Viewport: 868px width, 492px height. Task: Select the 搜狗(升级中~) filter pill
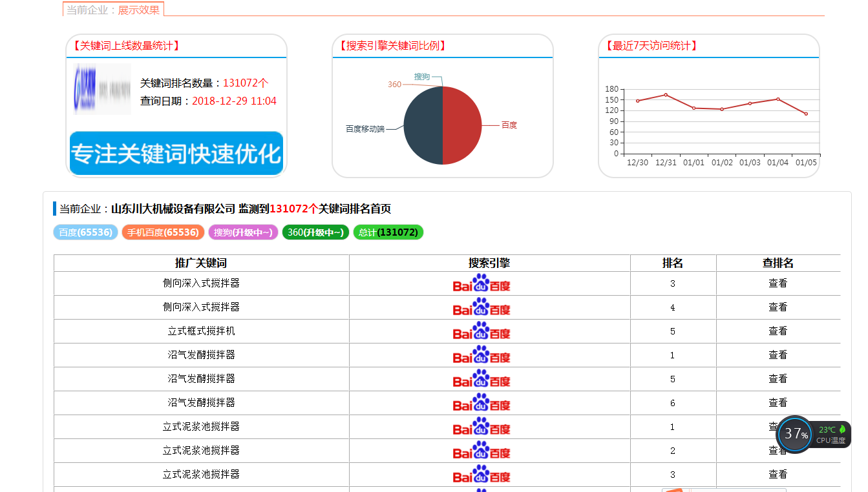[x=243, y=232]
